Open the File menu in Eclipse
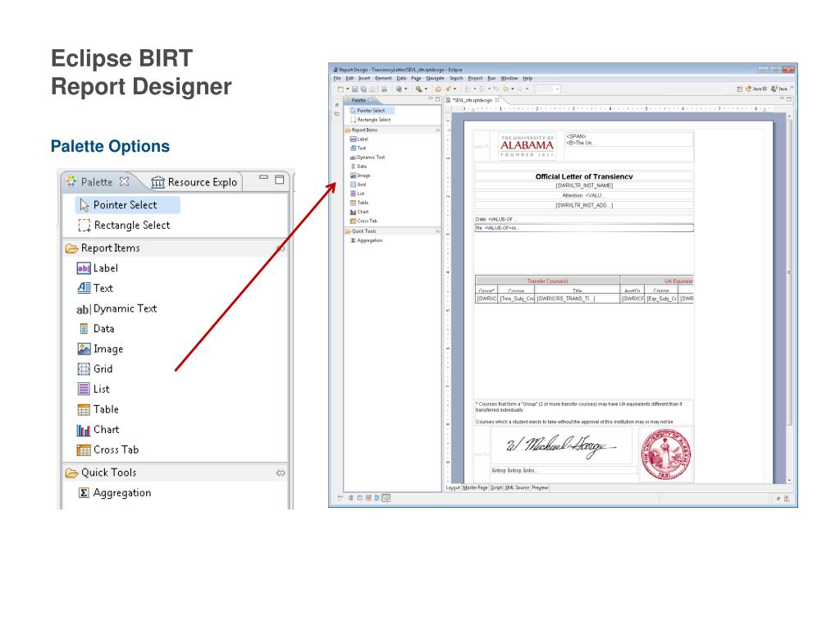 (x=337, y=78)
